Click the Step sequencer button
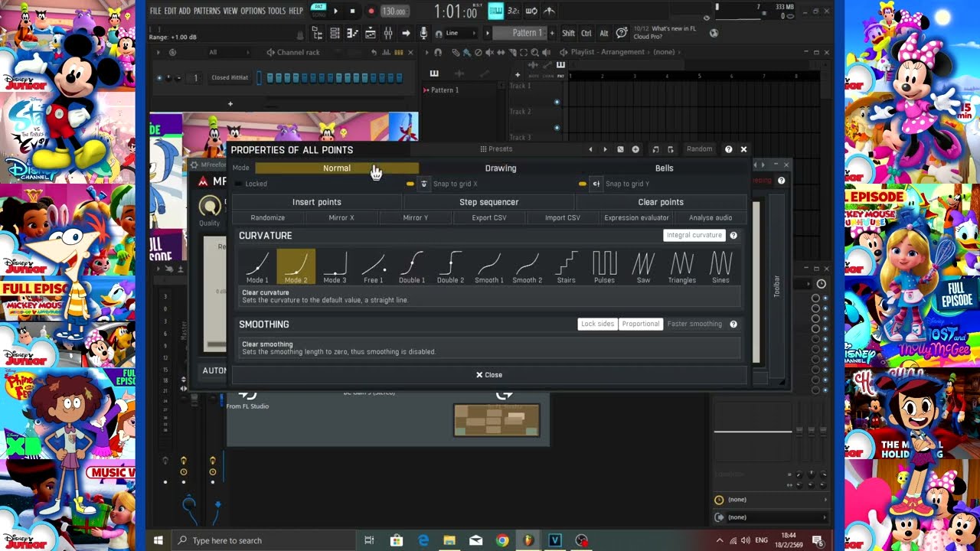The image size is (980, 551). point(488,202)
